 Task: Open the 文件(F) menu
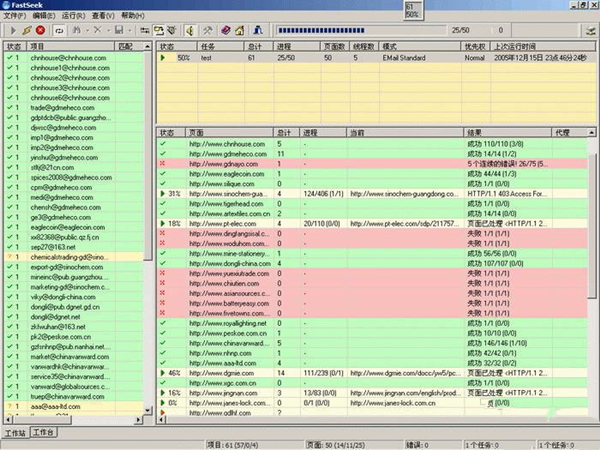15,17
